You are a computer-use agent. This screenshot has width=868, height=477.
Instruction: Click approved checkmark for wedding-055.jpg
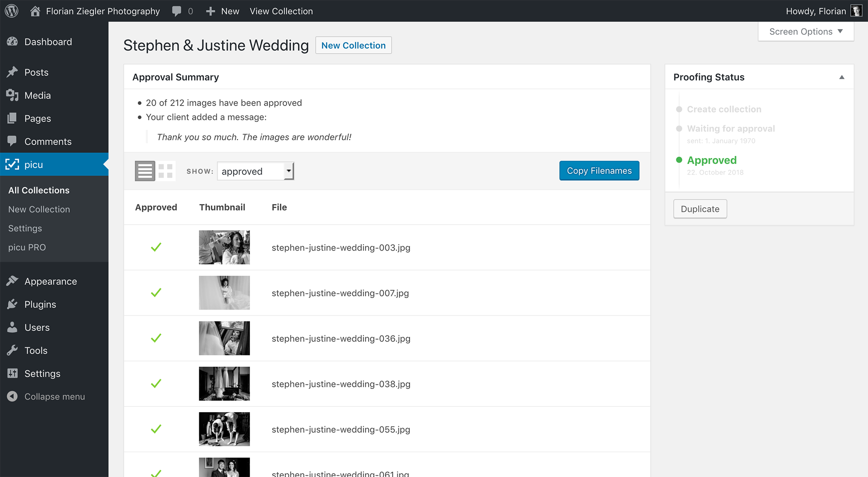pos(156,429)
